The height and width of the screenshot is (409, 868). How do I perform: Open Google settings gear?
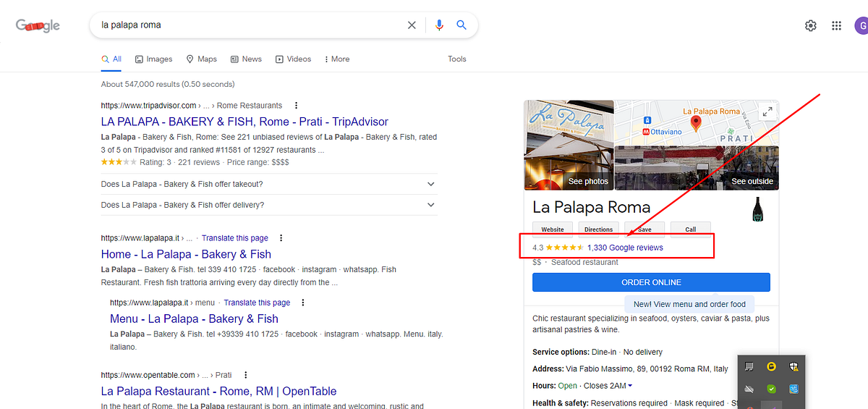pos(811,25)
